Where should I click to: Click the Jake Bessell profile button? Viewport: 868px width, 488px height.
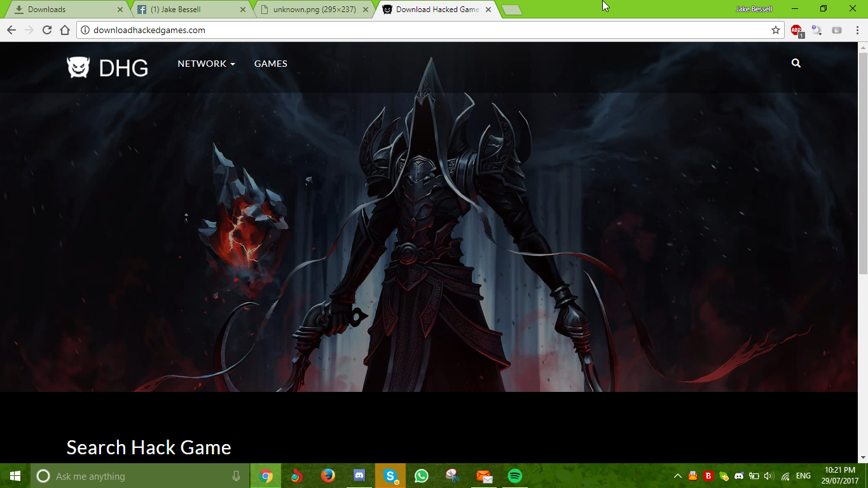754,9
